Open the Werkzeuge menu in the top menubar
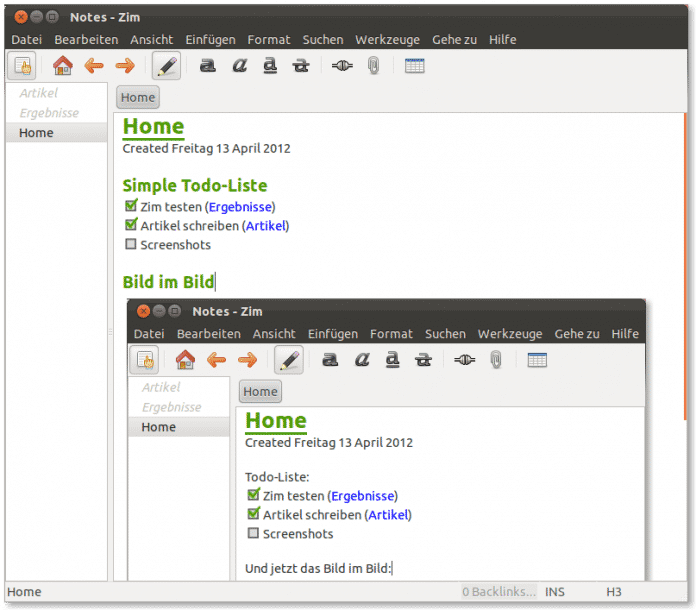Viewport: 696px width, 610px height. [x=387, y=39]
